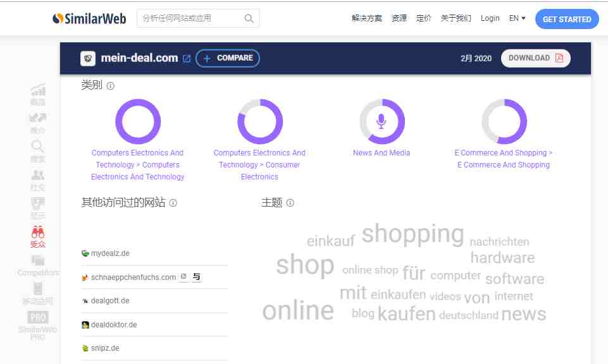
Task: Open the mydealz.de link
Action: pos(110,253)
